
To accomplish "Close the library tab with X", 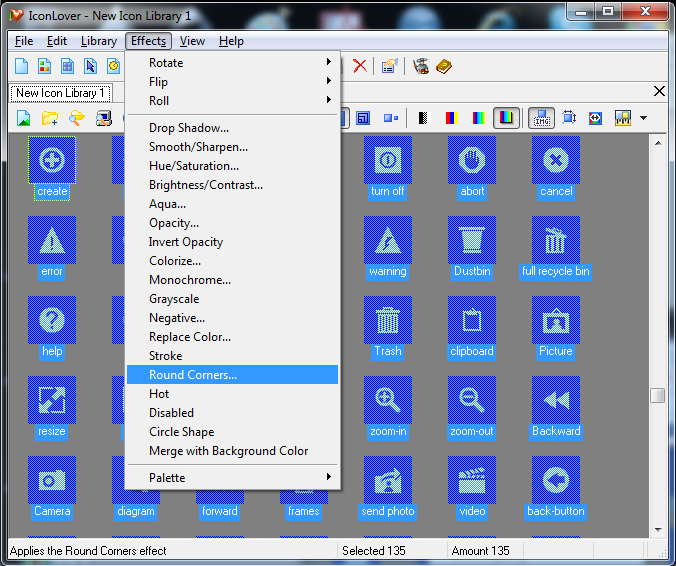I will click(659, 91).
